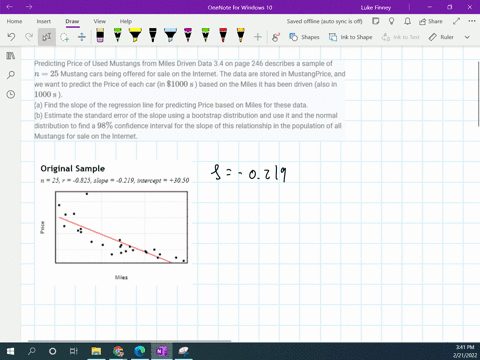480x360 pixels.
Task: Open the Help tab
Action: point(126,21)
